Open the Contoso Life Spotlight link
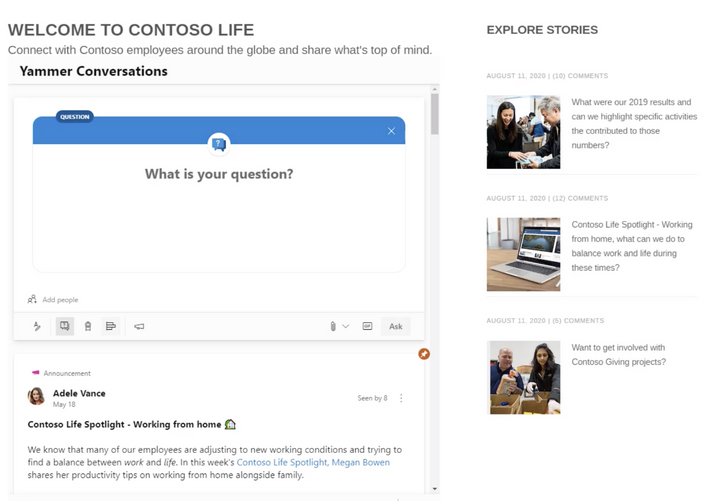This screenshot has width=716, height=501. (x=282, y=462)
